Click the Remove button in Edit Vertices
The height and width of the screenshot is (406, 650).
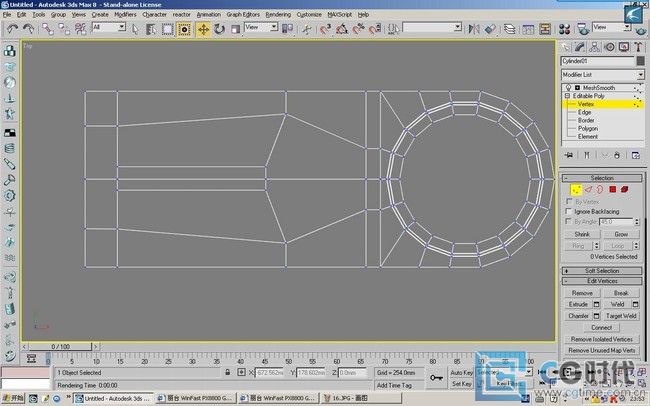pos(582,293)
